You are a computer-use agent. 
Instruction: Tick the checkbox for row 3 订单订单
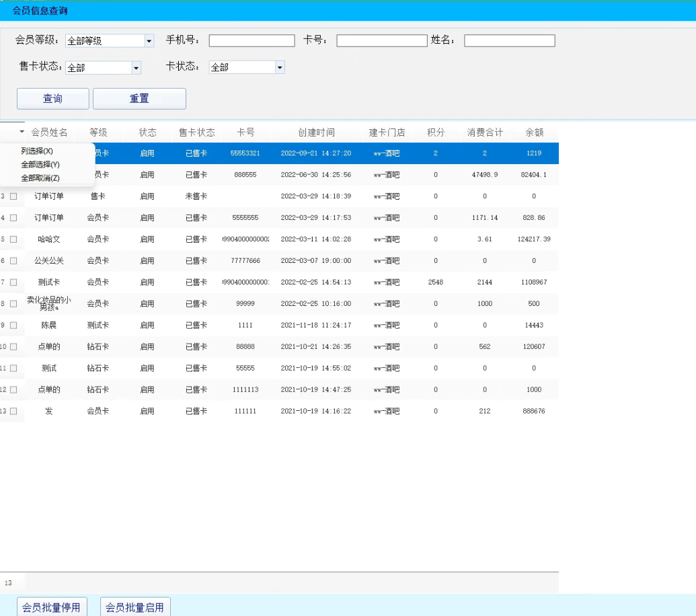pyautogui.click(x=13, y=196)
